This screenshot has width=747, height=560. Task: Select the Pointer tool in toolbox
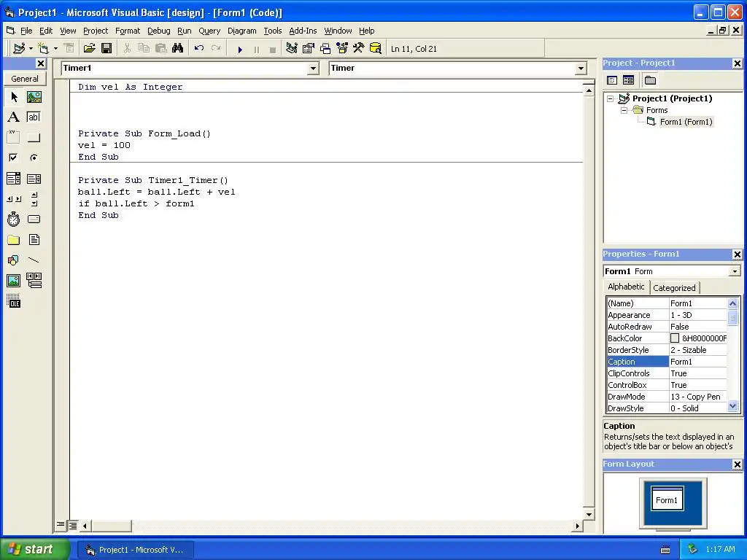pyautogui.click(x=14, y=97)
